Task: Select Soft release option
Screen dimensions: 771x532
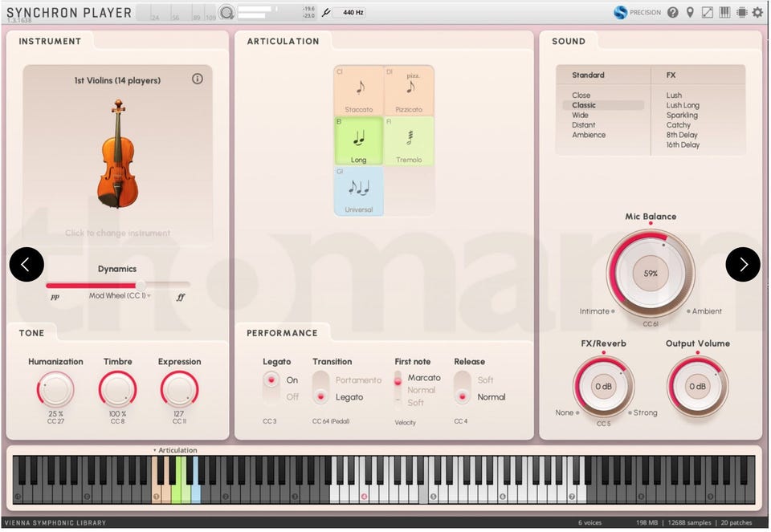Action: coord(485,380)
